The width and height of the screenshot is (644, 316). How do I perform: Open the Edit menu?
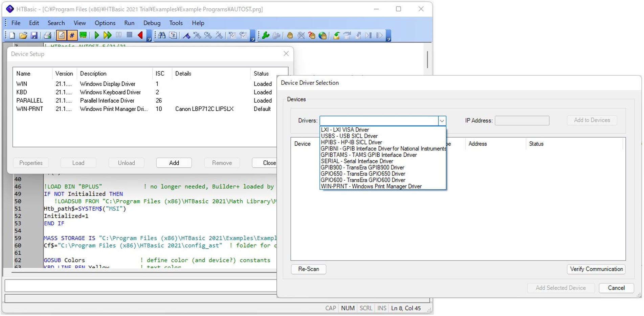[x=34, y=23]
